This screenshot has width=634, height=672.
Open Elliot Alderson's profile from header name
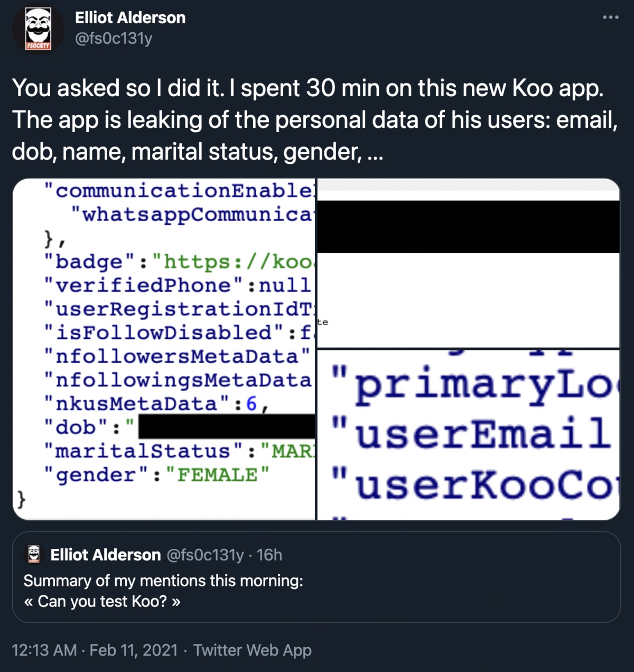(x=130, y=18)
